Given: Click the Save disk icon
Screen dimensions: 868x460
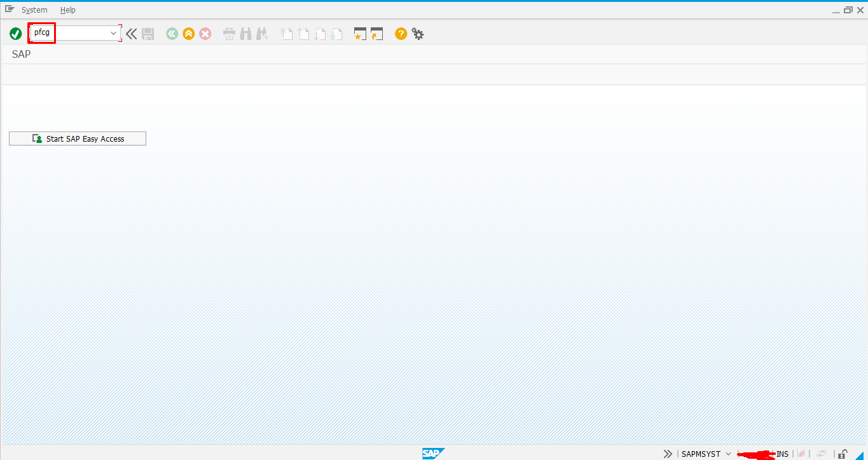Looking at the screenshot, I should pos(148,34).
